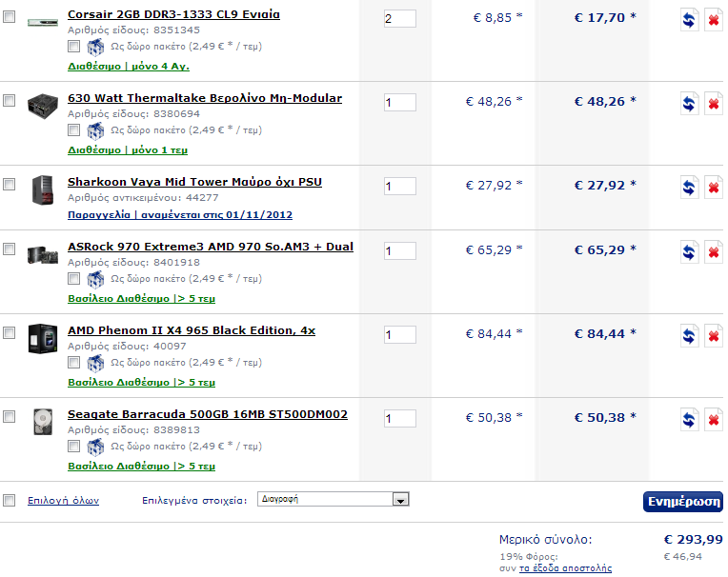Viewport: 728px width, 577px height.
Task: Select the Thermaltake 630 Watt row checkbox
Action: 9,101
